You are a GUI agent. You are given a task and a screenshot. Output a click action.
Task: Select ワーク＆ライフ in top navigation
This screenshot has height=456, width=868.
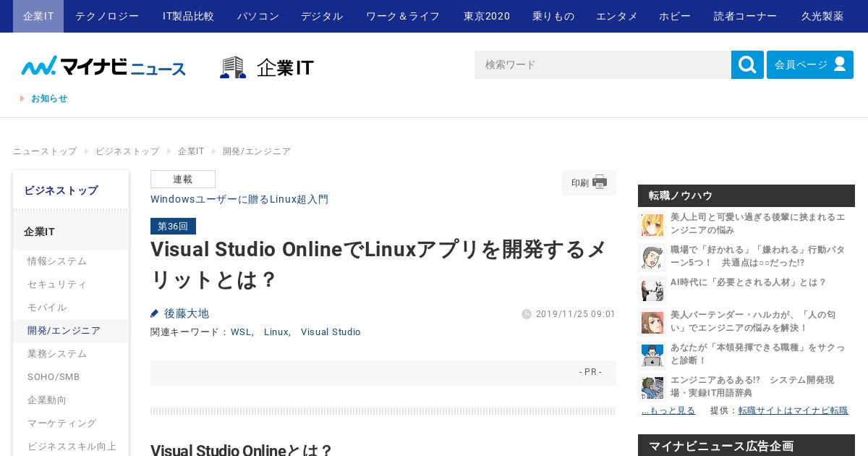click(403, 16)
